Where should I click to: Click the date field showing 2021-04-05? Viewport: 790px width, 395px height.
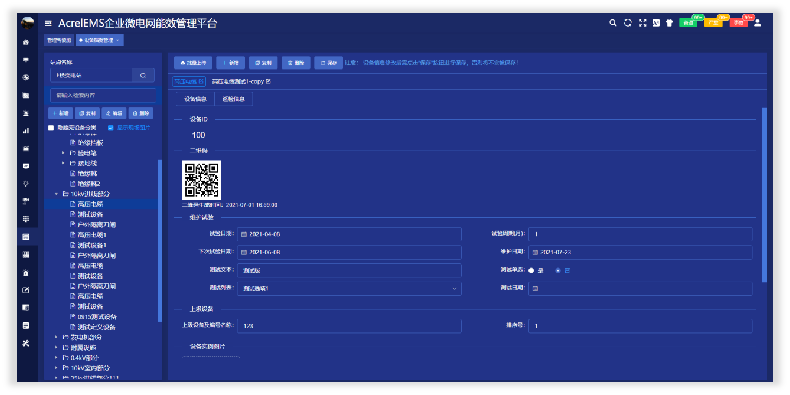(349, 234)
